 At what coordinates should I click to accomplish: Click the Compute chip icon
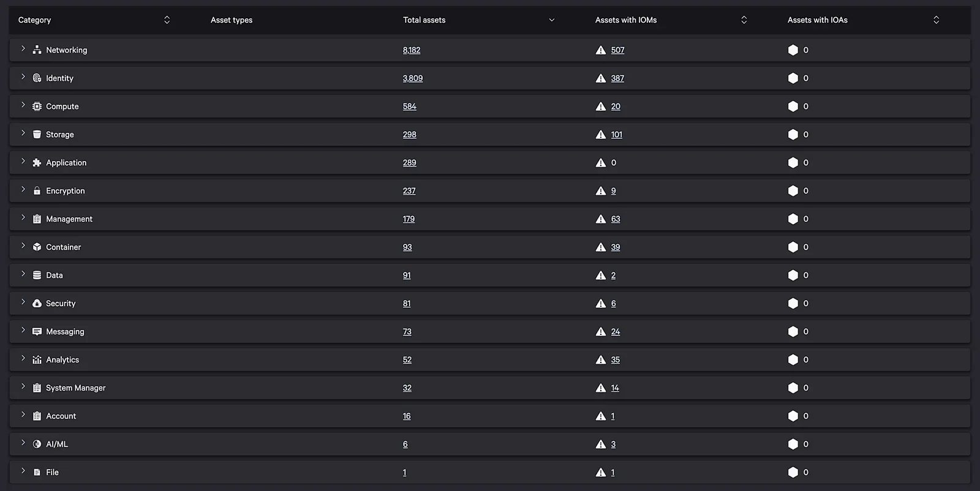click(37, 107)
